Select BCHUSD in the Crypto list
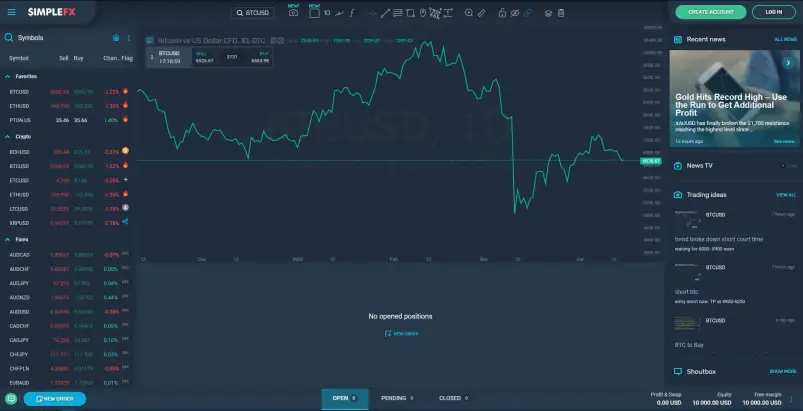This screenshot has height=411, width=803. click(67, 152)
